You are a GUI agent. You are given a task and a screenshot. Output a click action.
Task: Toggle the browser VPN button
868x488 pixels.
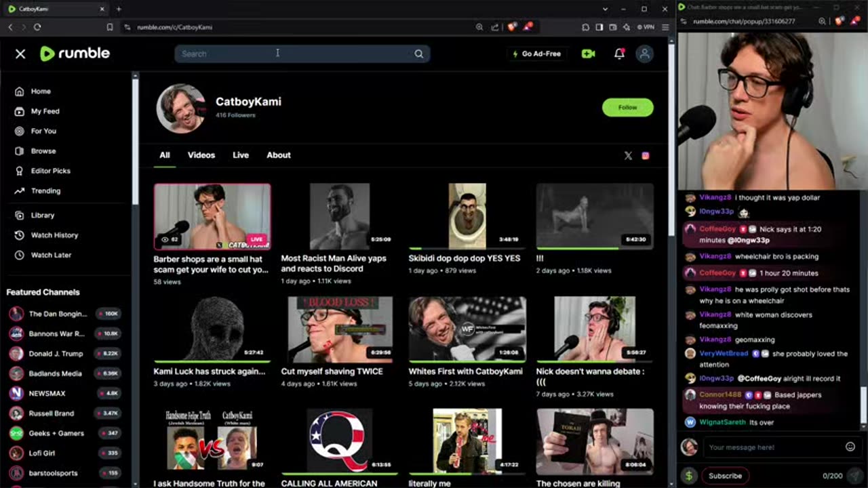click(x=646, y=27)
